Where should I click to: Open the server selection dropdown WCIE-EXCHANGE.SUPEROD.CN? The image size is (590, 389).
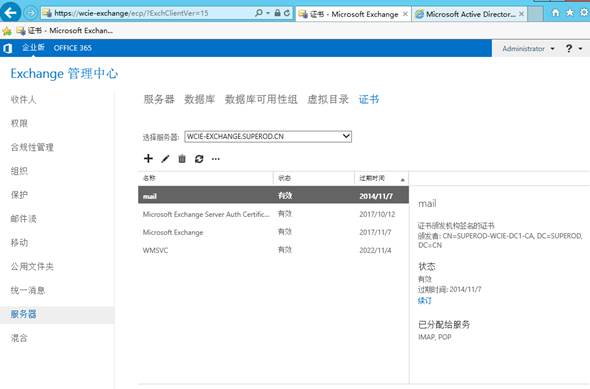pyautogui.click(x=268, y=137)
